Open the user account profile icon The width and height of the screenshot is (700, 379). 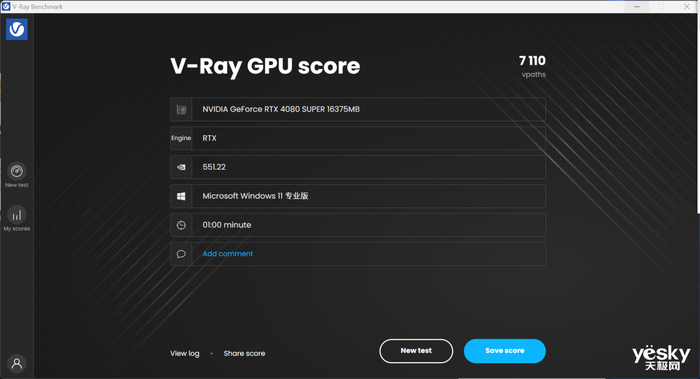tap(17, 363)
